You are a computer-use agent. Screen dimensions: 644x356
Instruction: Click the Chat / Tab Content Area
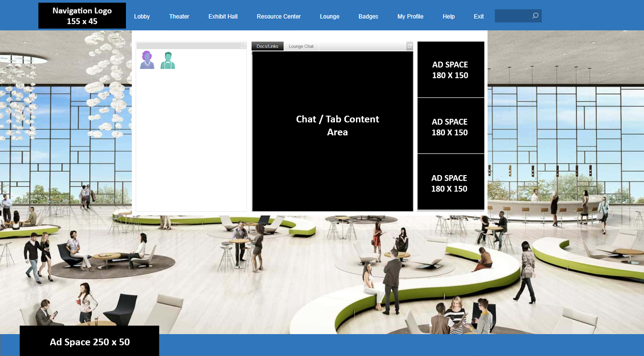(333, 131)
